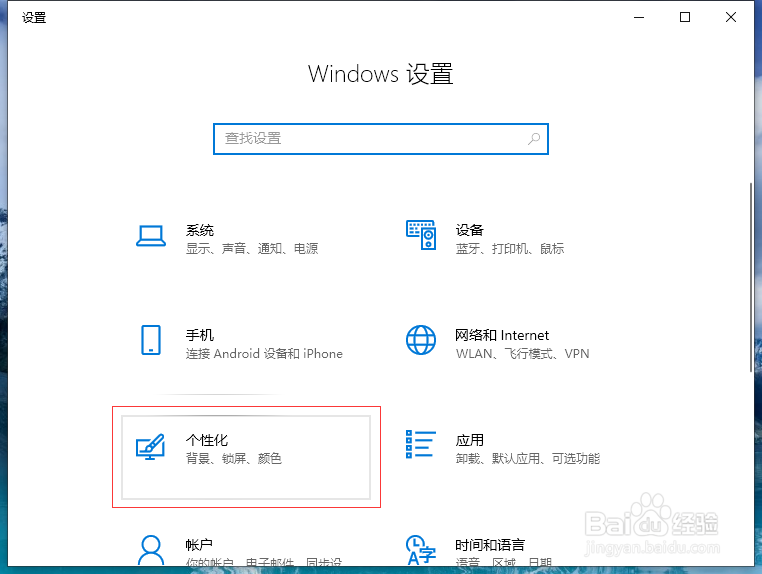Viewport: 762px width, 574px height.
Task: Click the 应用 heading text
Action: point(469,440)
